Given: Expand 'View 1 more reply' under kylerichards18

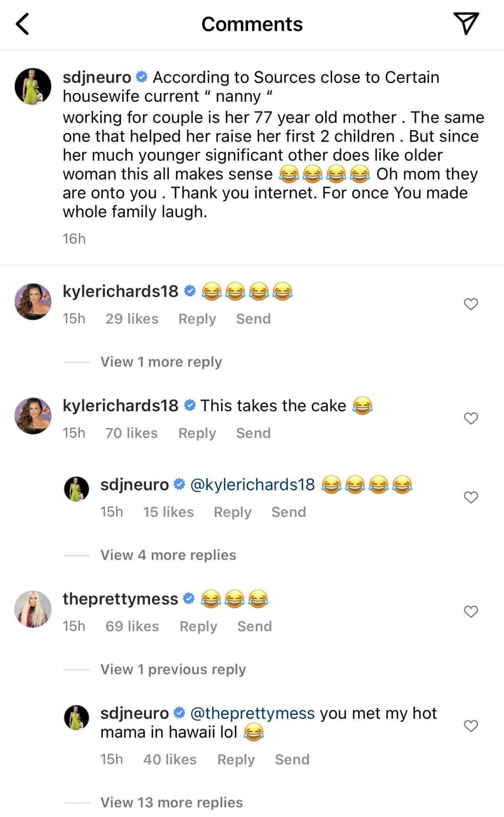Looking at the screenshot, I should pos(161,361).
